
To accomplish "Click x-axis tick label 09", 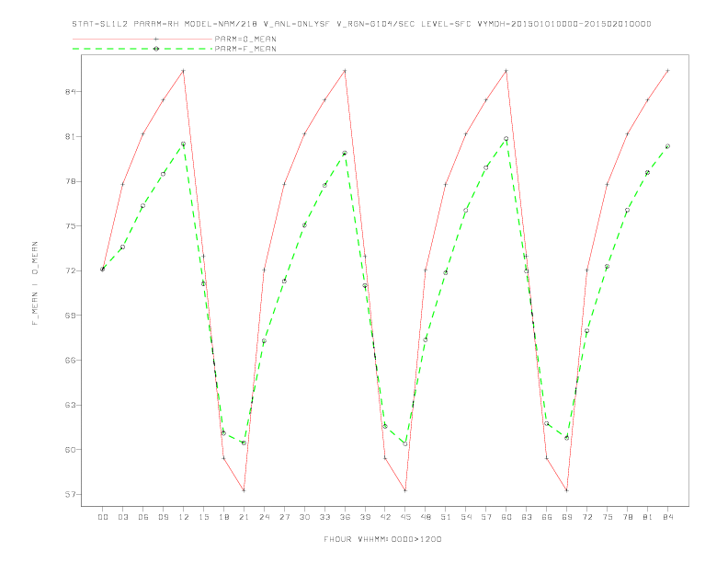I will (x=163, y=517).
